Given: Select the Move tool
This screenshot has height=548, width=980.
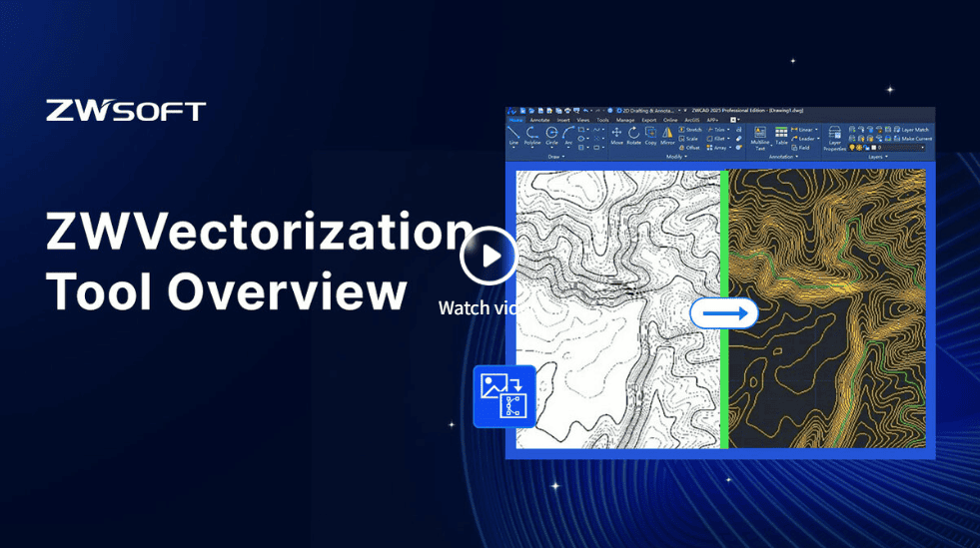Looking at the screenshot, I should tap(617, 136).
